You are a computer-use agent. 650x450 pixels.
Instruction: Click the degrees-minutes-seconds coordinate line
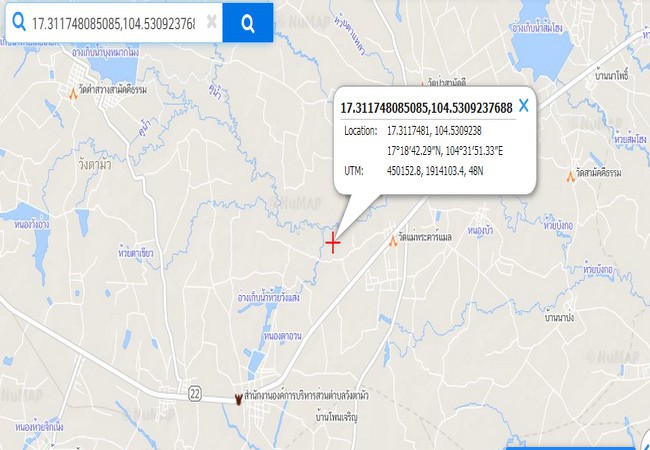pyautogui.click(x=445, y=151)
